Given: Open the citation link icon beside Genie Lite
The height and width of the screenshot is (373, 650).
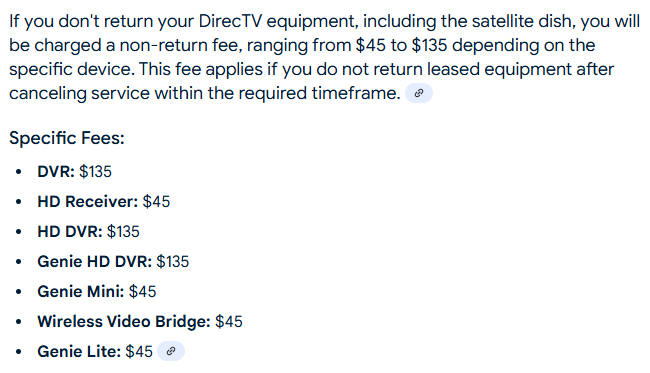Looking at the screenshot, I should (171, 351).
